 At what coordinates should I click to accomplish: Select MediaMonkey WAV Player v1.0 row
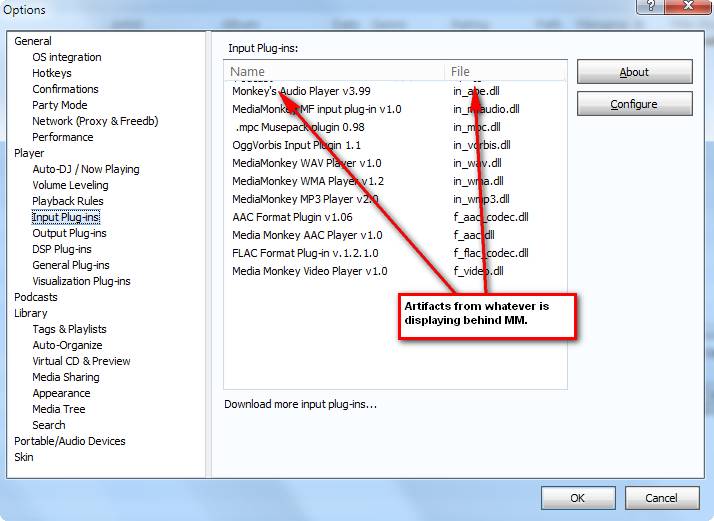(306, 163)
